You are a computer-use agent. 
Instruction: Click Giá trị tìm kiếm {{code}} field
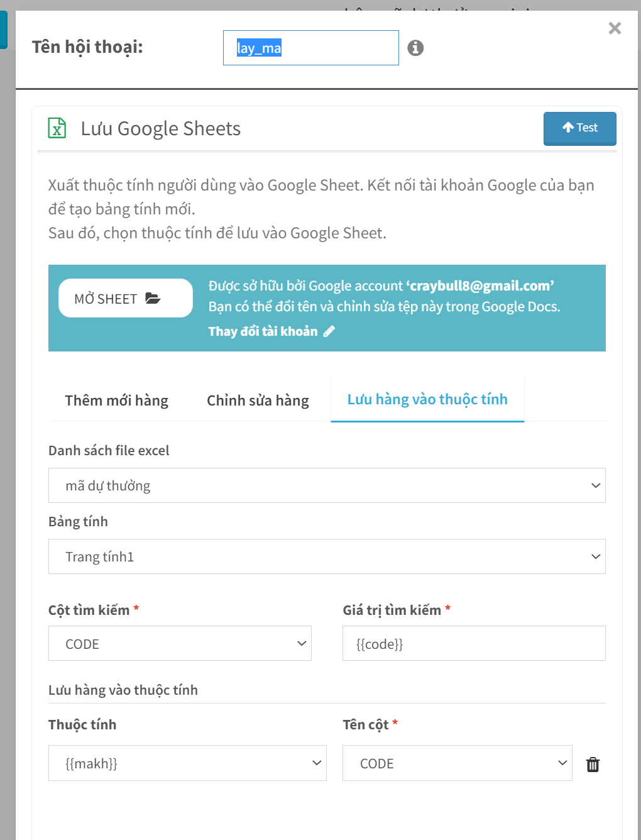474,643
